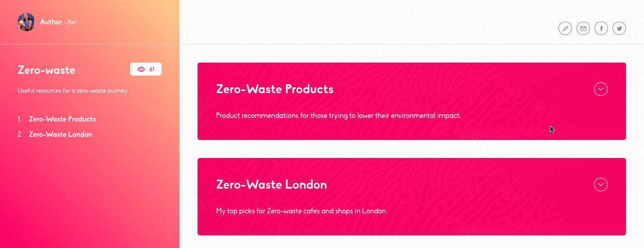This screenshot has height=248, width=644.
Task: Click the Zero-Waste London card heading
Action: tap(271, 185)
